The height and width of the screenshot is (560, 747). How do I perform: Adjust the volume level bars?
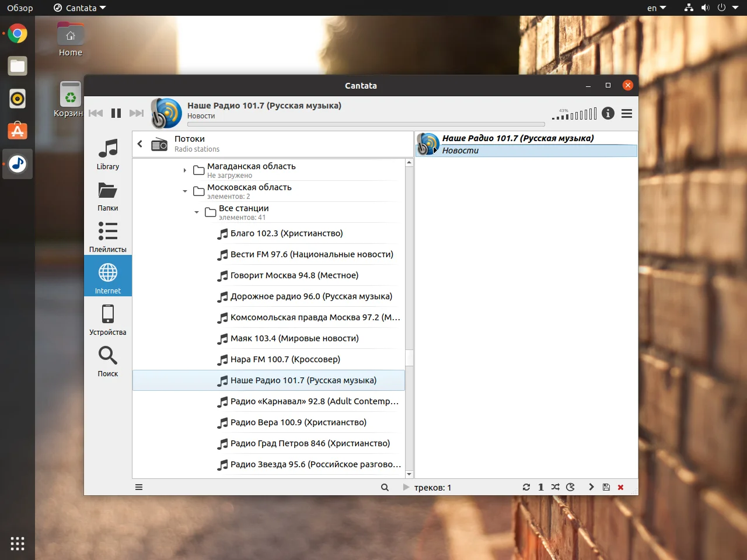[x=575, y=114]
